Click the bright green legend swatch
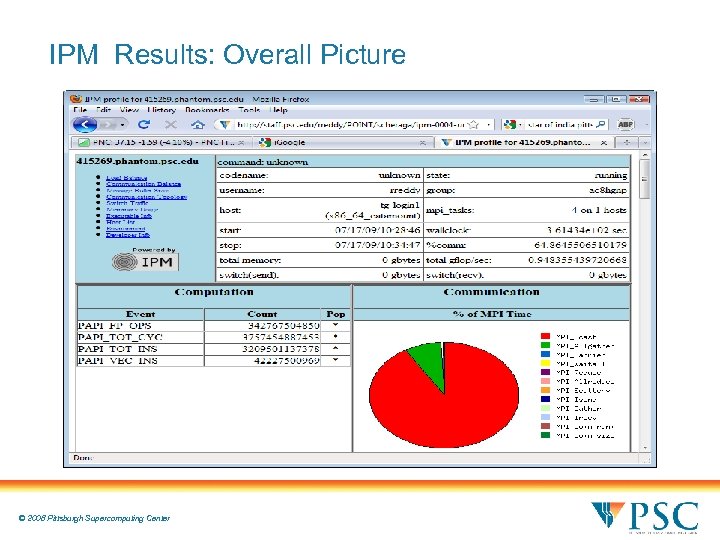720x540 pixels. pyautogui.click(x=546, y=345)
